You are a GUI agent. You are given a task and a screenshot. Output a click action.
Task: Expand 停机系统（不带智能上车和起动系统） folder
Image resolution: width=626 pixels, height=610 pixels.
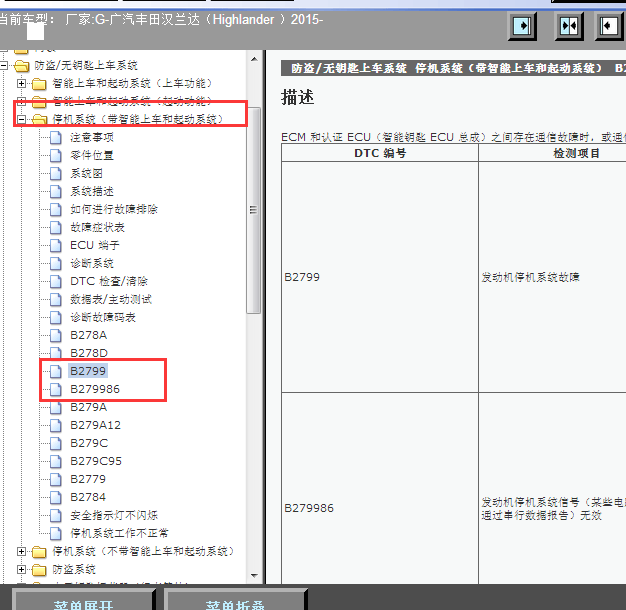[22, 551]
